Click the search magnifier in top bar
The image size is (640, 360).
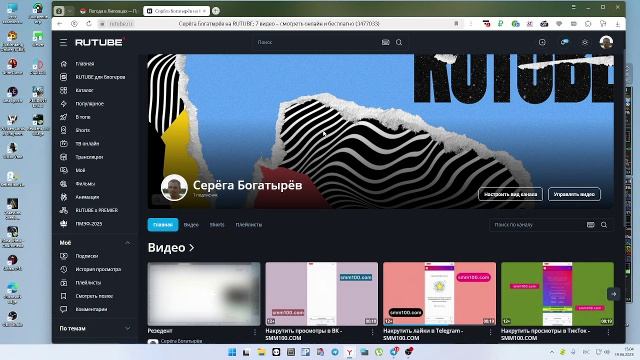pos(399,42)
